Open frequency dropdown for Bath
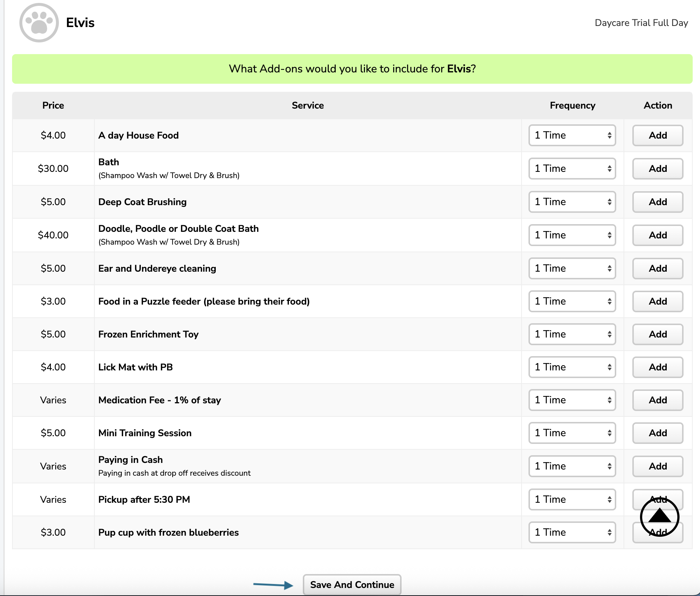 (572, 169)
